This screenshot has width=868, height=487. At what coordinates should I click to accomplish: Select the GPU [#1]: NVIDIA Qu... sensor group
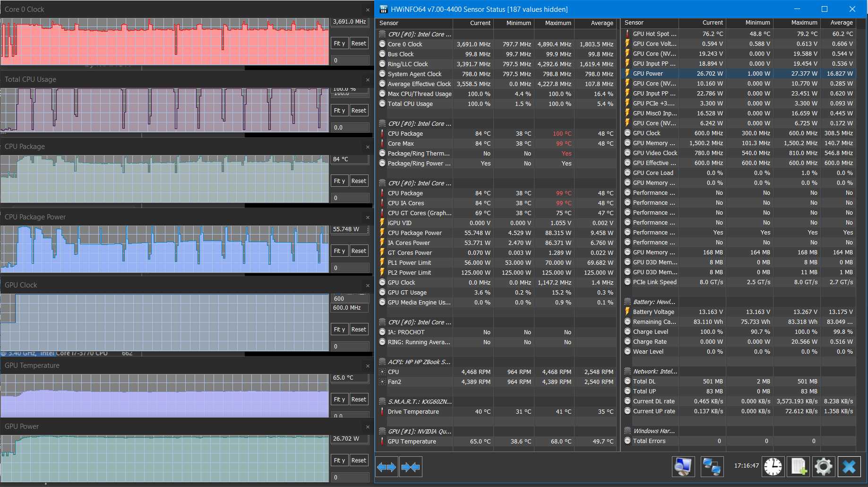click(420, 431)
